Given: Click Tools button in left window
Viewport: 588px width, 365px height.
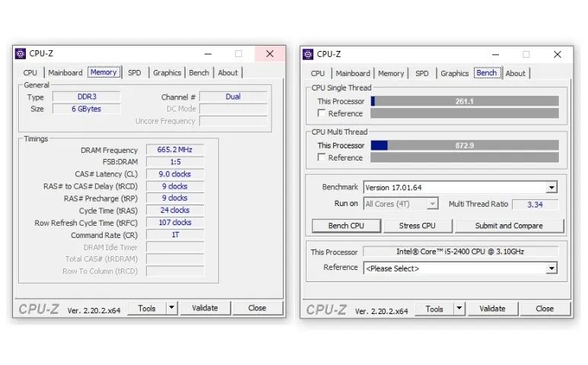Looking at the screenshot, I should tap(147, 308).
